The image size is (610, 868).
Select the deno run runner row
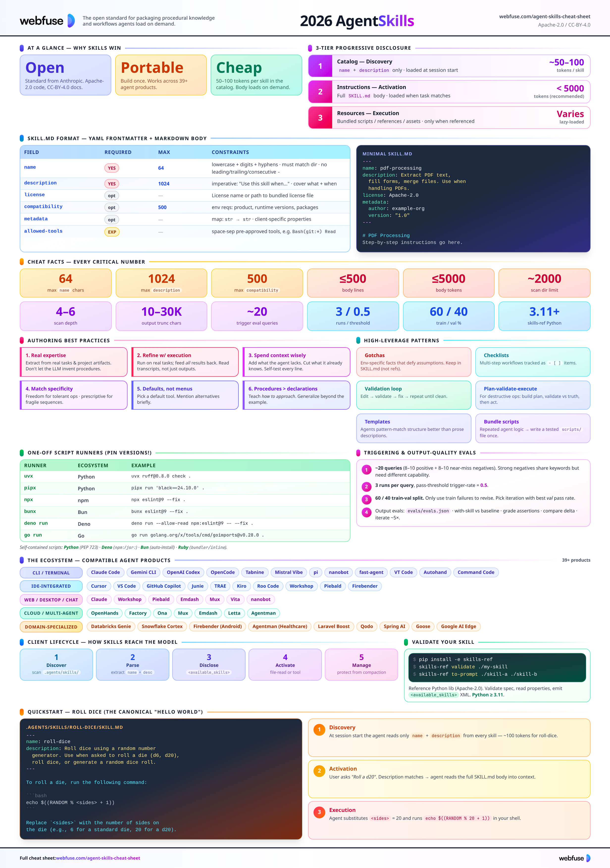[x=185, y=524]
